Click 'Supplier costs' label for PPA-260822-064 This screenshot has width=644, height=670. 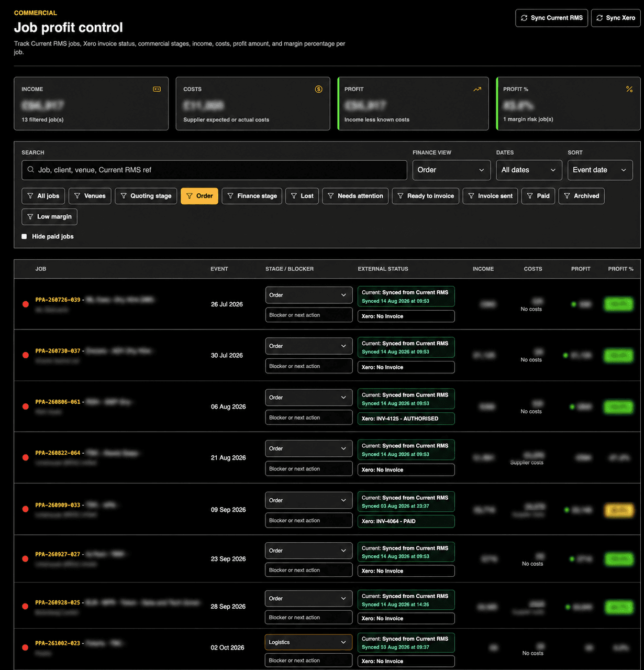(x=527, y=463)
